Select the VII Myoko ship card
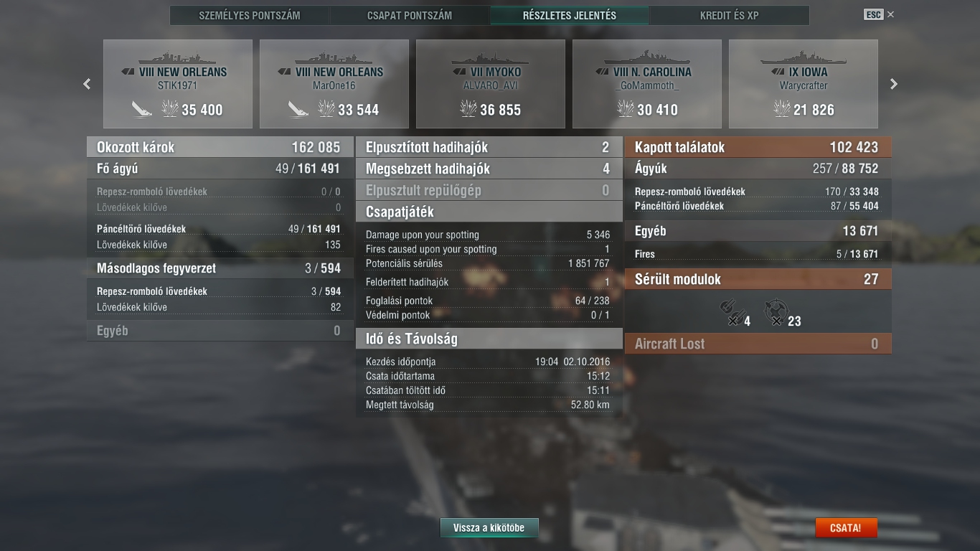980x551 pixels. (x=491, y=84)
